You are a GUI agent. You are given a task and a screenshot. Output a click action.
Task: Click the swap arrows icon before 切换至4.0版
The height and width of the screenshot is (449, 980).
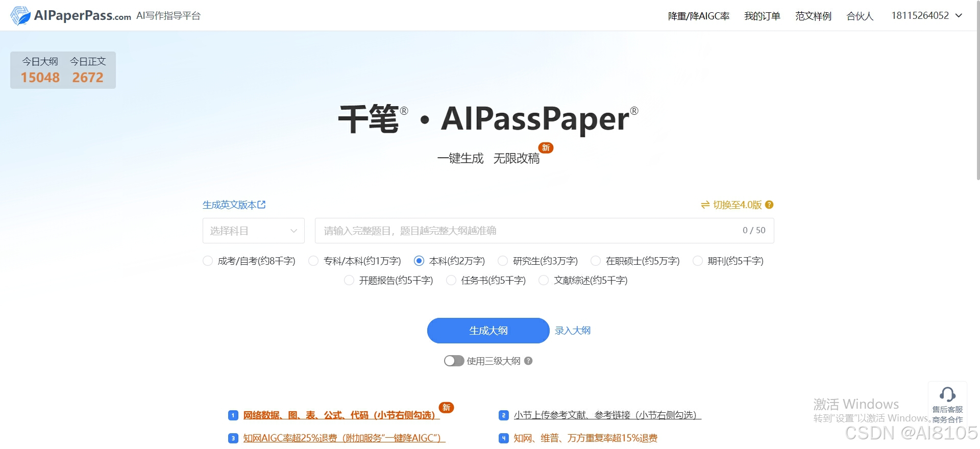pyautogui.click(x=705, y=205)
